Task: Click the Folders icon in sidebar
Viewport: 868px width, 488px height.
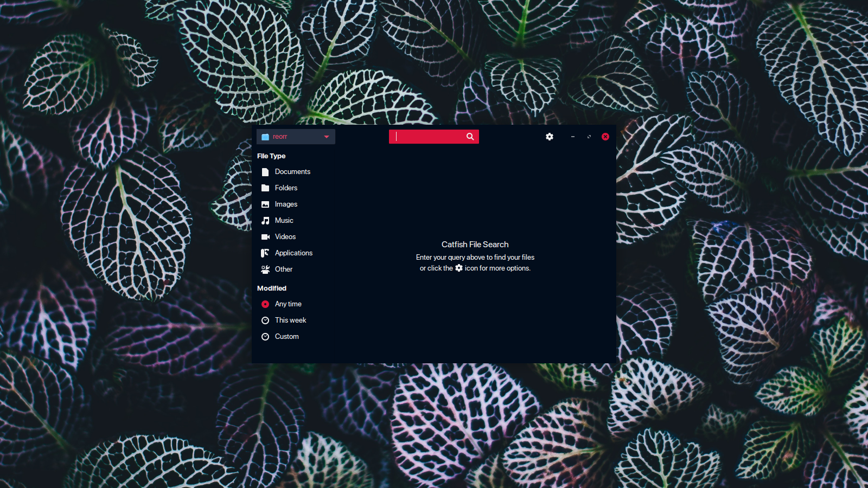Action: pyautogui.click(x=265, y=188)
